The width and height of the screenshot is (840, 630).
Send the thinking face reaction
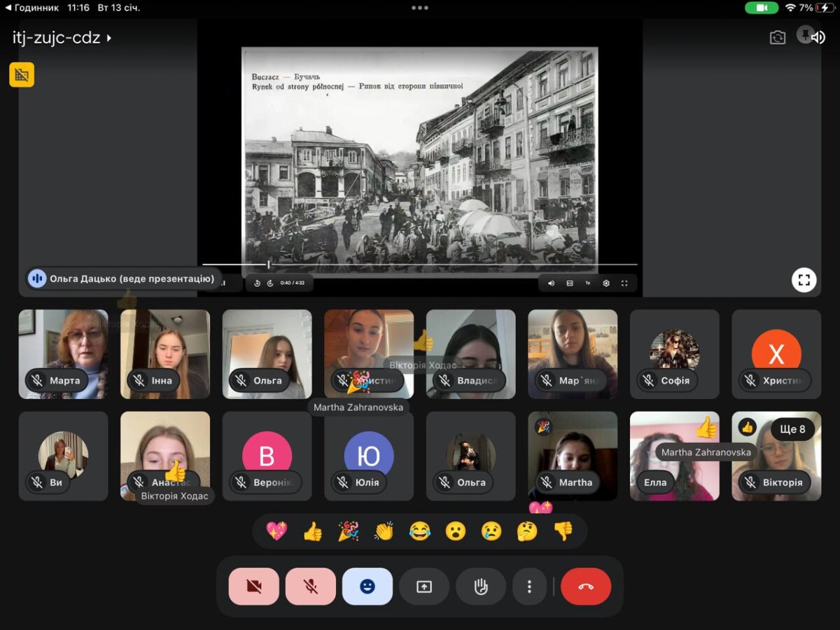point(526,531)
